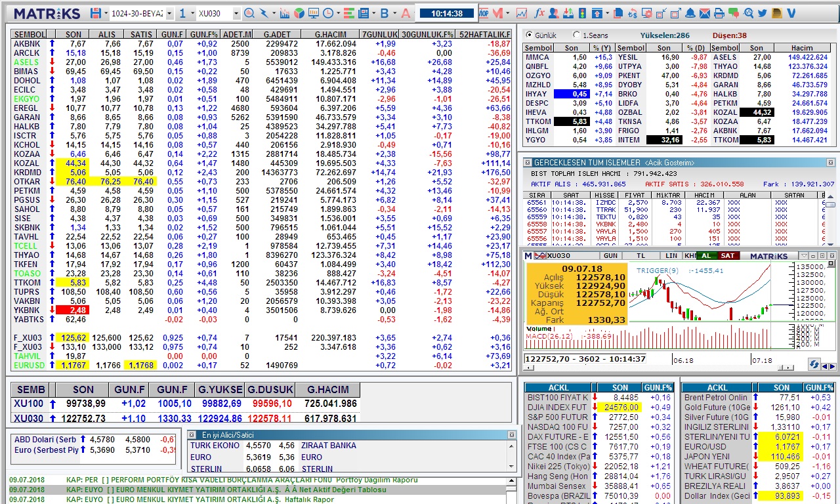840x504 pixels.
Task: Open the VIOP toolbar icon
Action: tap(484, 13)
